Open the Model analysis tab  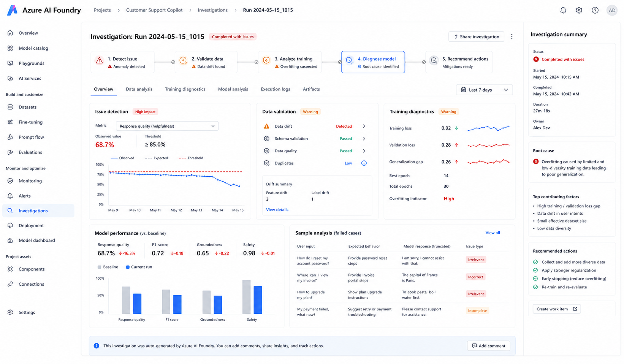click(x=233, y=89)
